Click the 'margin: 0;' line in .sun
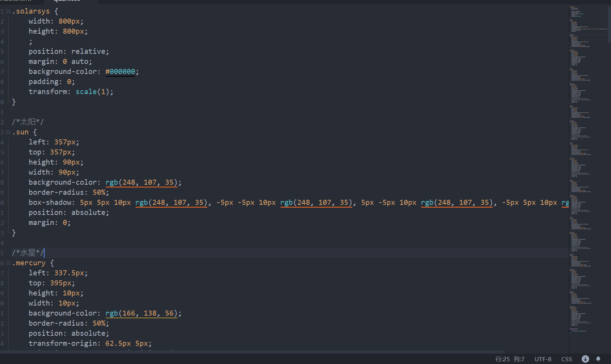 tap(50, 223)
